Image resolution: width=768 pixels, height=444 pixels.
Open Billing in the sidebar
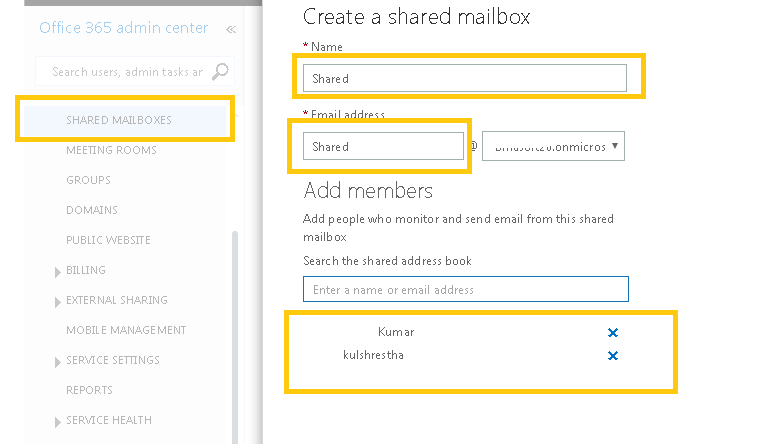click(x=86, y=270)
